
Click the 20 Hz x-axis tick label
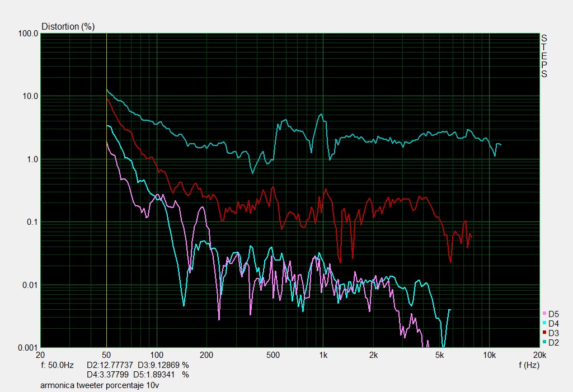pyautogui.click(x=40, y=355)
